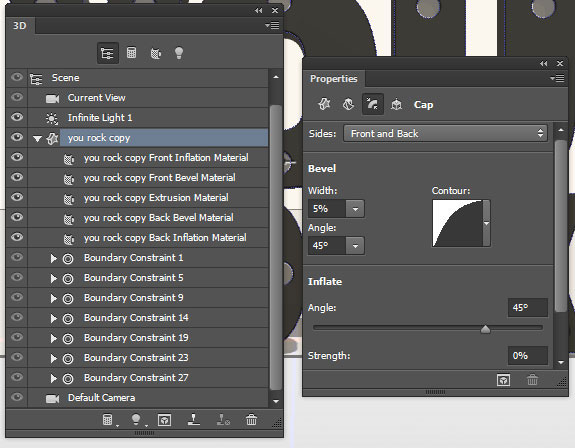Hide Infinite Light 1 visibility eye
Image resolution: width=575 pixels, height=448 pixels.
pos(17,117)
